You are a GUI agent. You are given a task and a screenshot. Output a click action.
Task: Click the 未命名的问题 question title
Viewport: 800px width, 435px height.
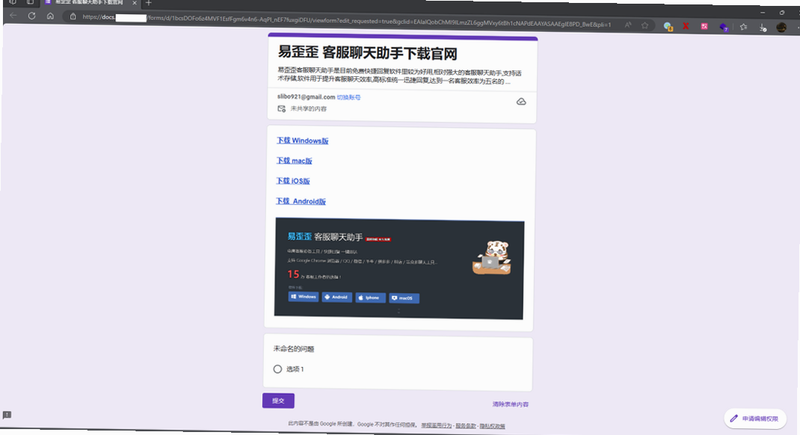293,349
